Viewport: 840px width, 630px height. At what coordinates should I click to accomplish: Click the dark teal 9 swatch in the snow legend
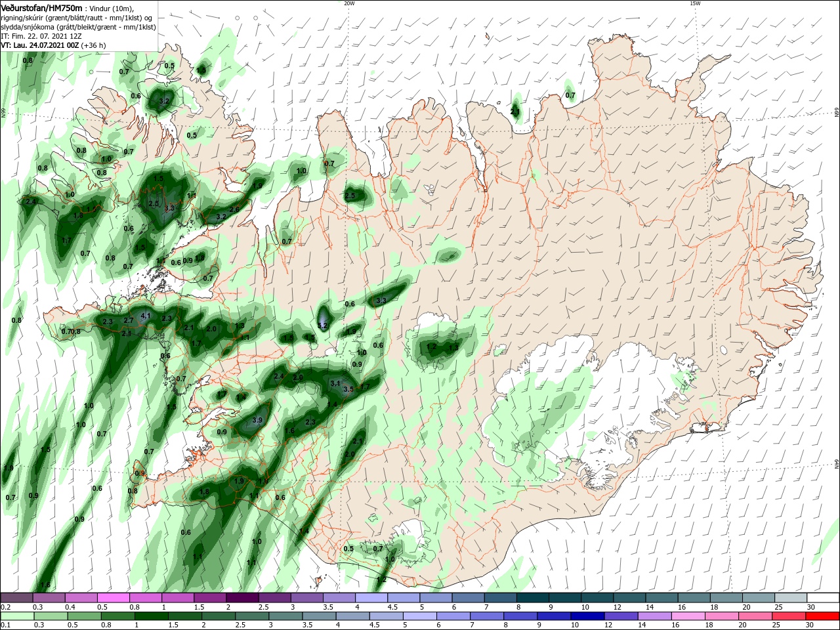(x=564, y=598)
